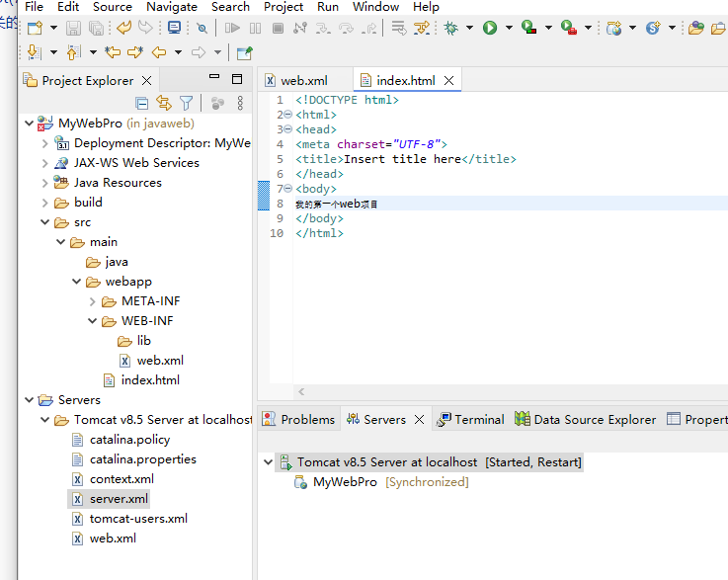Expand the build folder

(x=44, y=203)
